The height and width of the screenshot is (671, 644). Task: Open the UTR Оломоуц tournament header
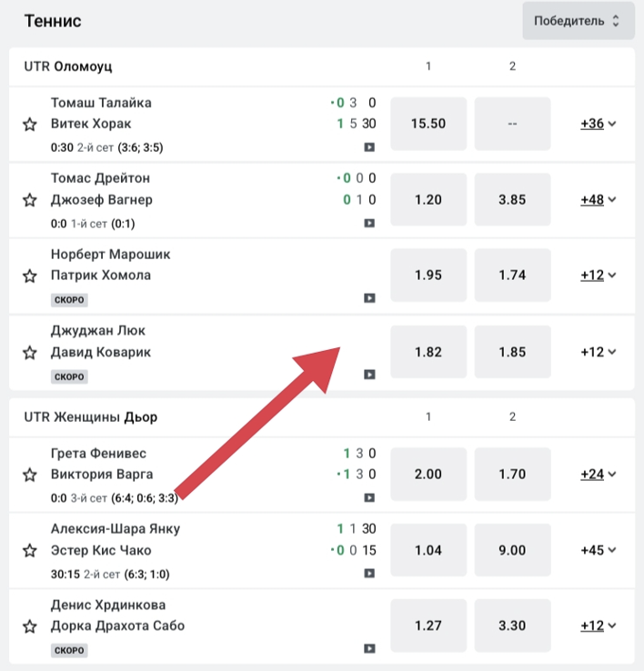(x=69, y=66)
